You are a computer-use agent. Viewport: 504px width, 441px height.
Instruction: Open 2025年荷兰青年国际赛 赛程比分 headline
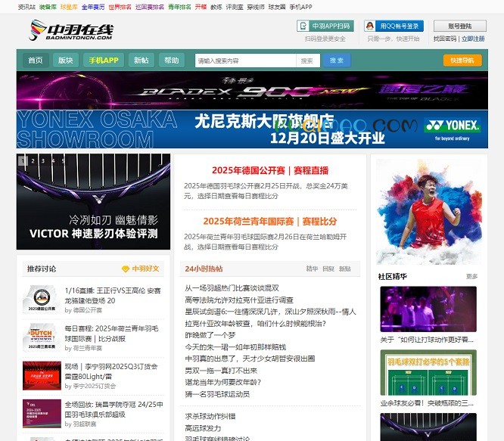270,222
